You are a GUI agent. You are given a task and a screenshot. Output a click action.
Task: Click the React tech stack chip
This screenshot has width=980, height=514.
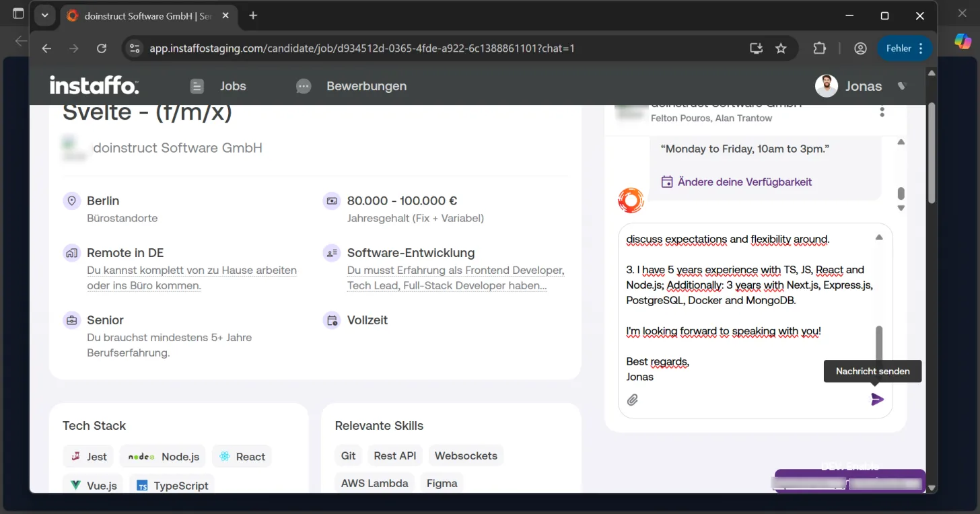(242, 457)
